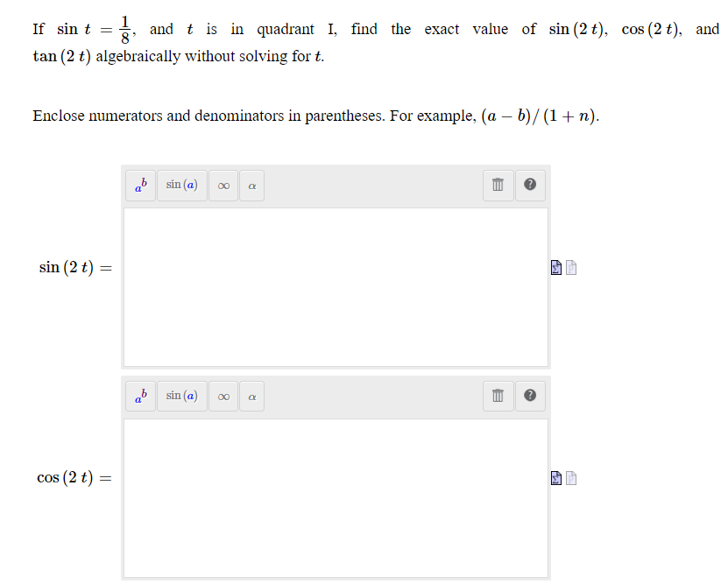Viewport: 728px width, 584px height.
Task: Clear the sin(2t) answer with the trash icon
Action: point(498,185)
